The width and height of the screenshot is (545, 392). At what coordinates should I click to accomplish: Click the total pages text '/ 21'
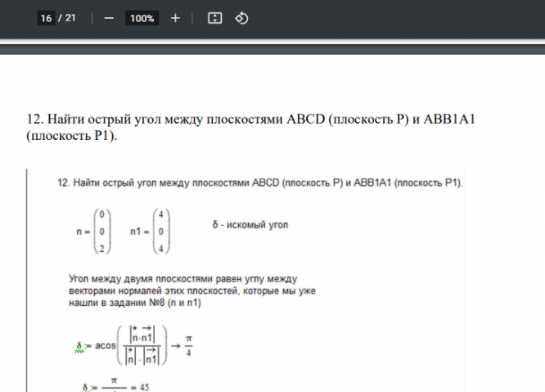[x=67, y=18]
